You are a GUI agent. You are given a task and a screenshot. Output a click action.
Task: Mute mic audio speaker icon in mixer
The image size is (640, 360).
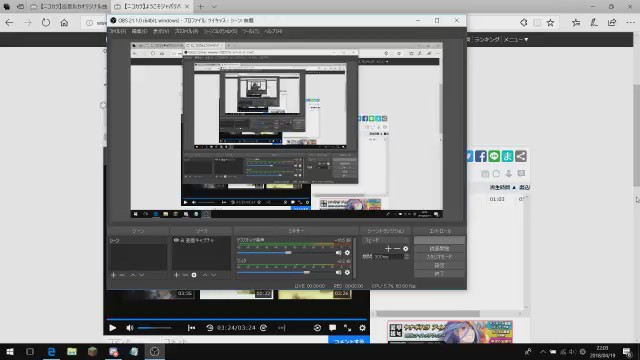click(338, 272)
